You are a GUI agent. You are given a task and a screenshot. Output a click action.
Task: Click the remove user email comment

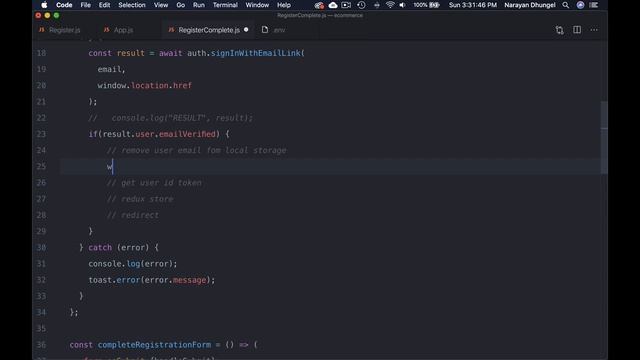[x=196, y=150]
